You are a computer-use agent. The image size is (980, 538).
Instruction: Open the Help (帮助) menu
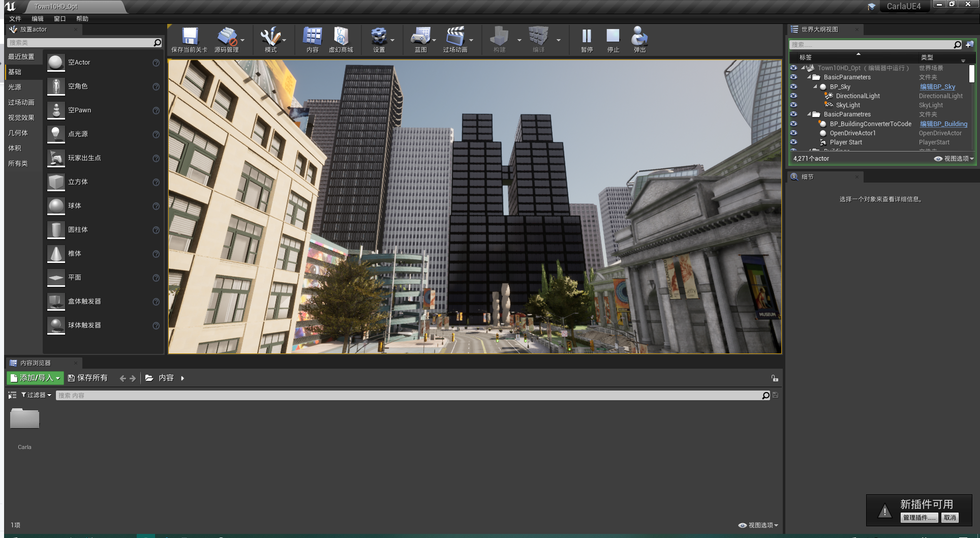click(x=82, y=19)
